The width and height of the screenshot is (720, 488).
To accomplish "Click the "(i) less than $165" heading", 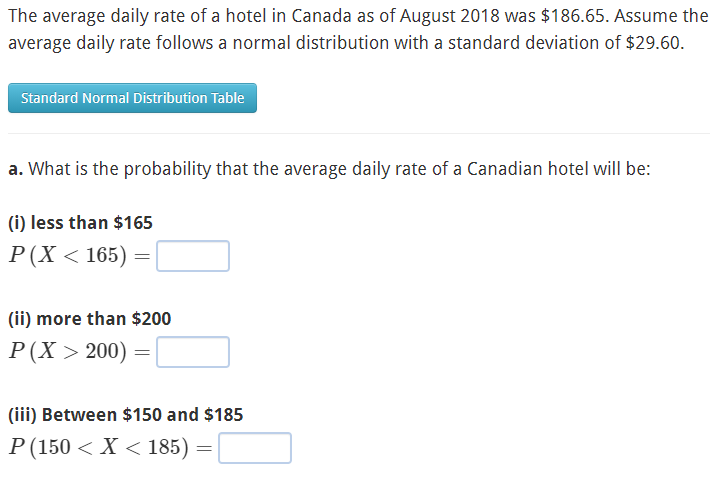I will [x=80, y=223].
